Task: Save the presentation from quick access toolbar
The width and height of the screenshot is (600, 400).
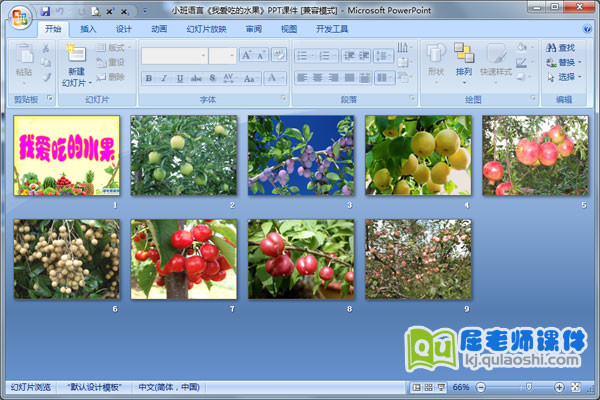Action: coord(46,10)
